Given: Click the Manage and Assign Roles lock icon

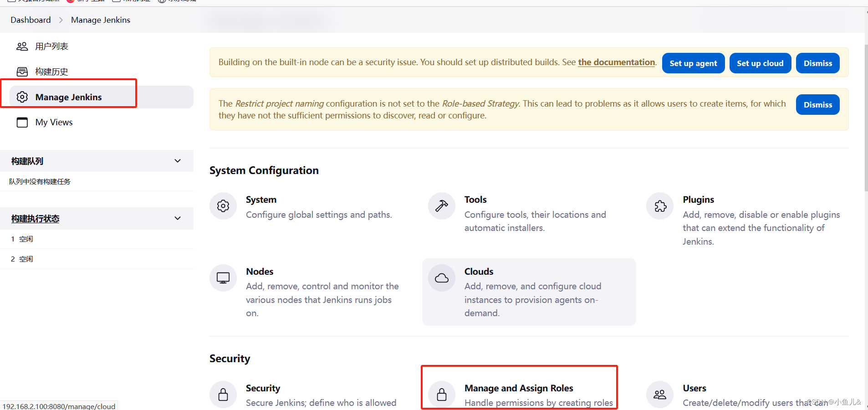Looking at the screenshot, I should click(x=442, y=395).
